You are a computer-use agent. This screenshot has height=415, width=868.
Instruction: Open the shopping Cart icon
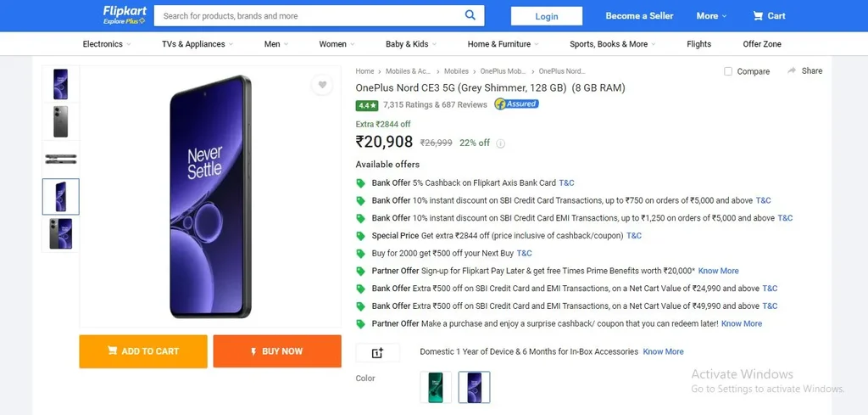coord(758,16)
